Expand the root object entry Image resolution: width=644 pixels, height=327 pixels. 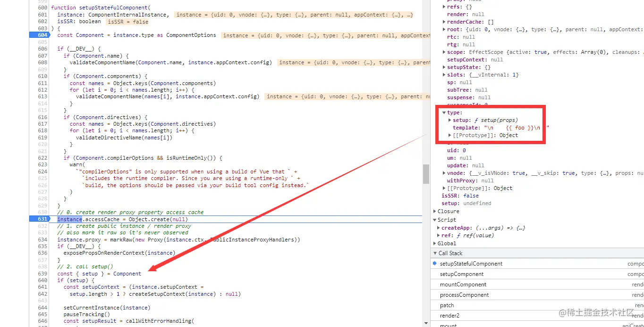click(444, 29)
